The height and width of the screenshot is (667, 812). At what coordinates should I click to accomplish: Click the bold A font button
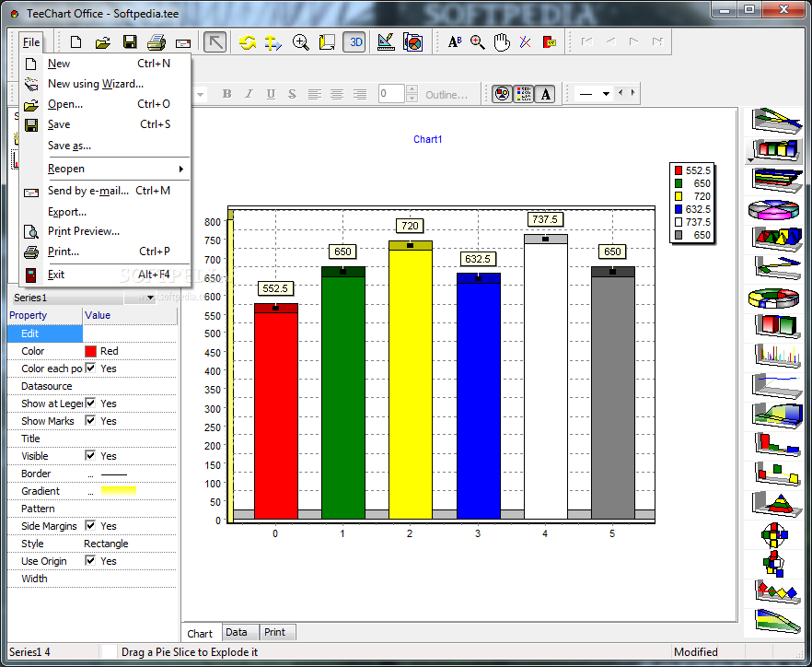(545, 94)
